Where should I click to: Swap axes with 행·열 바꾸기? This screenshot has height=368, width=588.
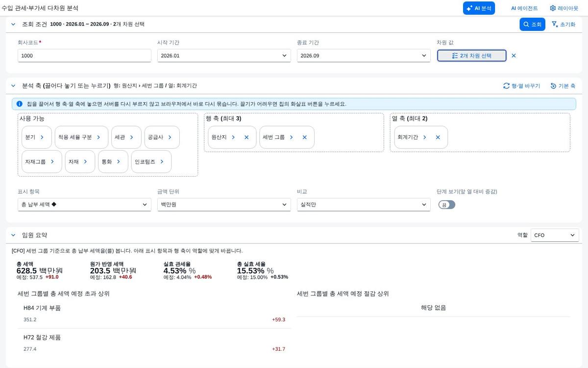click(x=521, y=85)
